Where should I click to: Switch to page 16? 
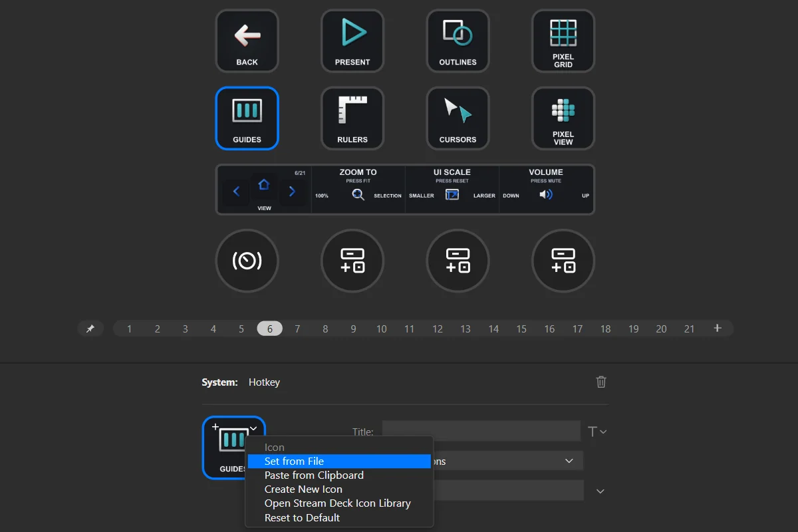point(549,329)
